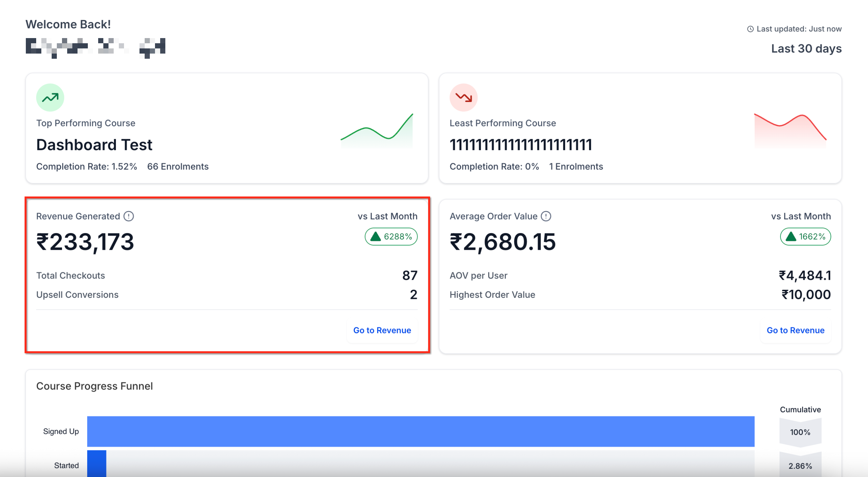Click the Revenue Generated info icon
The image size is (868, 477).
click(x=129, y=216)
